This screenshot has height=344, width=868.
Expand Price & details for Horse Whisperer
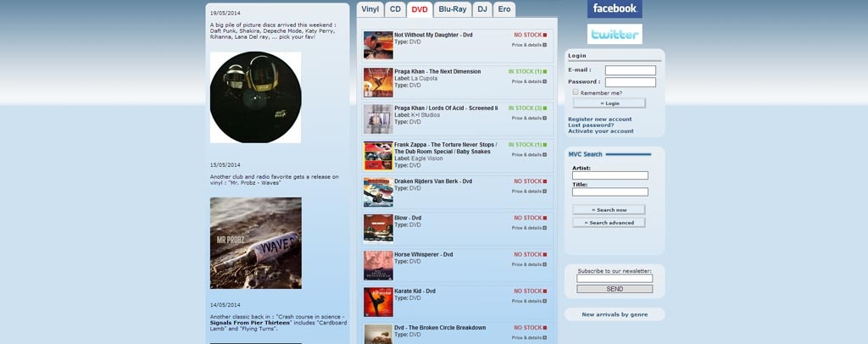tap(529, 264)
